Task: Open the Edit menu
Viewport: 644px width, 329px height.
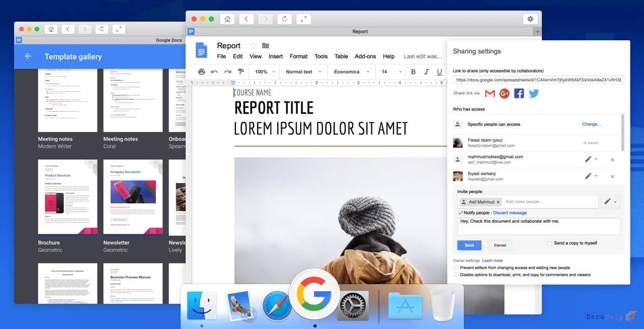Action: tap(238, 56)
